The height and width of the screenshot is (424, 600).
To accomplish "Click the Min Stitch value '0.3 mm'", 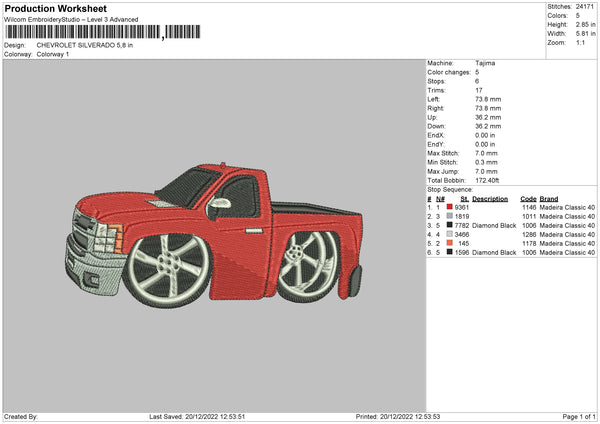I will point(486,162).
